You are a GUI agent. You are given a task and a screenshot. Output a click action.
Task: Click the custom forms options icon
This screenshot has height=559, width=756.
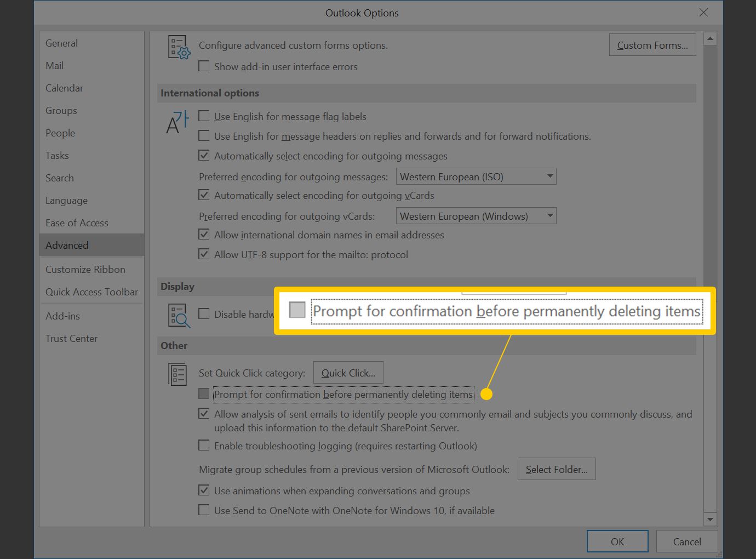point(179,47)
